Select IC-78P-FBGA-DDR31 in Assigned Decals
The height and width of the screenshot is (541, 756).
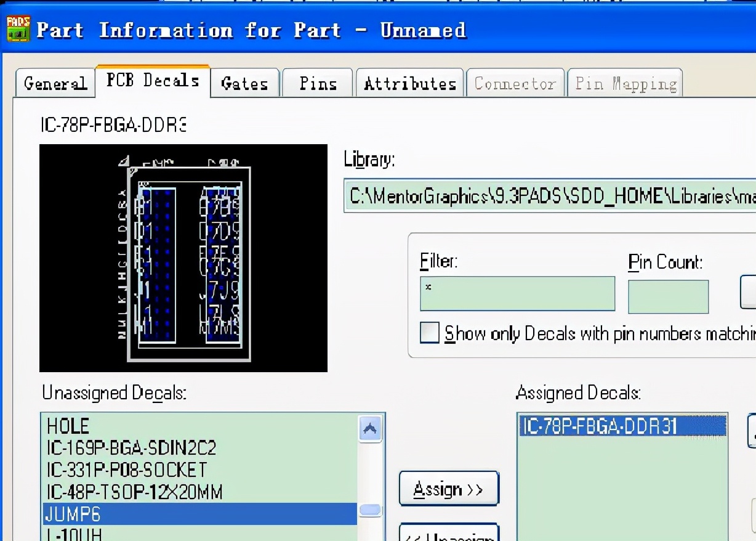(622, 426)
